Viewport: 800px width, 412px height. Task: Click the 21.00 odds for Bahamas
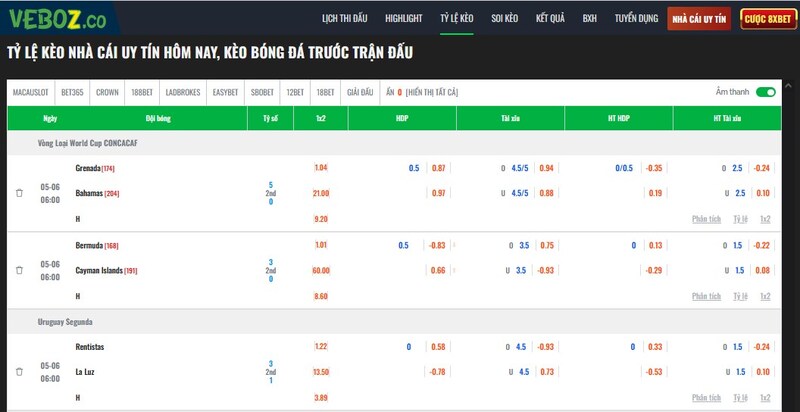tap(321, 193)
